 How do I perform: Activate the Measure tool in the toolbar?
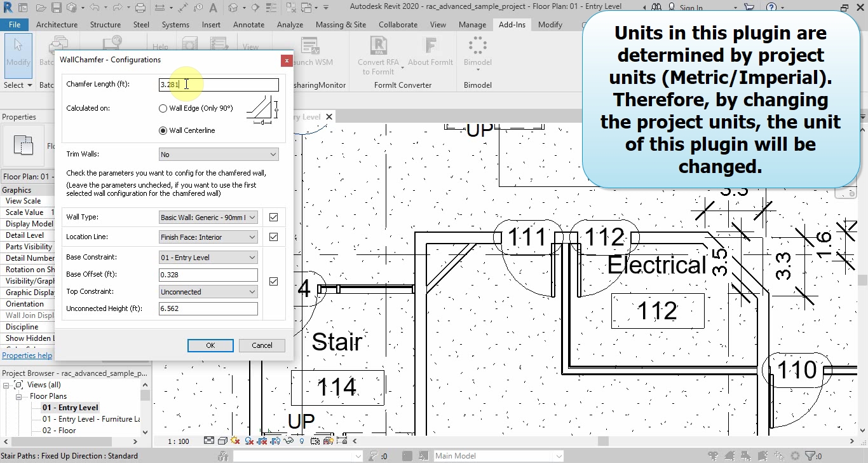pyautogui.click(x=160, y=6)
